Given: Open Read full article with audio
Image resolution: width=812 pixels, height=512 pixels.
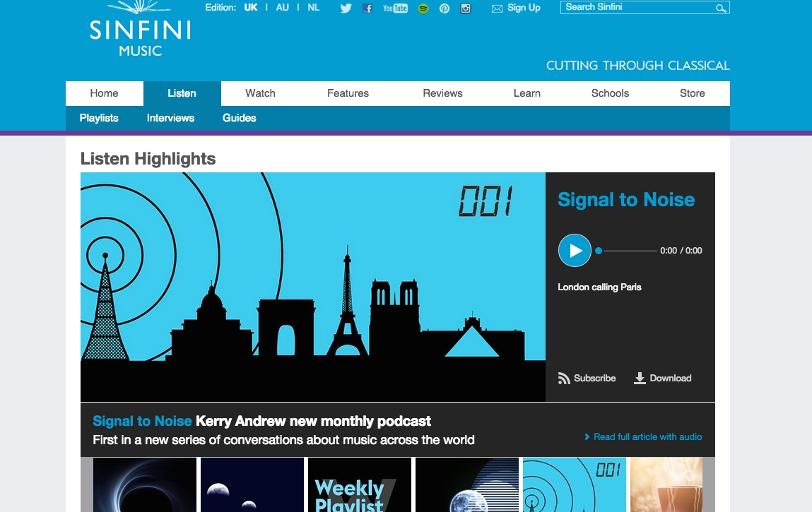Looking at the screenshot, I should point(643,437).
